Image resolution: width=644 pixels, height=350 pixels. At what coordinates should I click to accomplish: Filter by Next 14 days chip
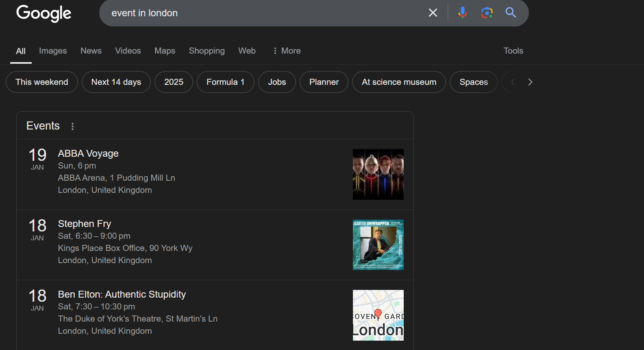[x=116, y=82]
